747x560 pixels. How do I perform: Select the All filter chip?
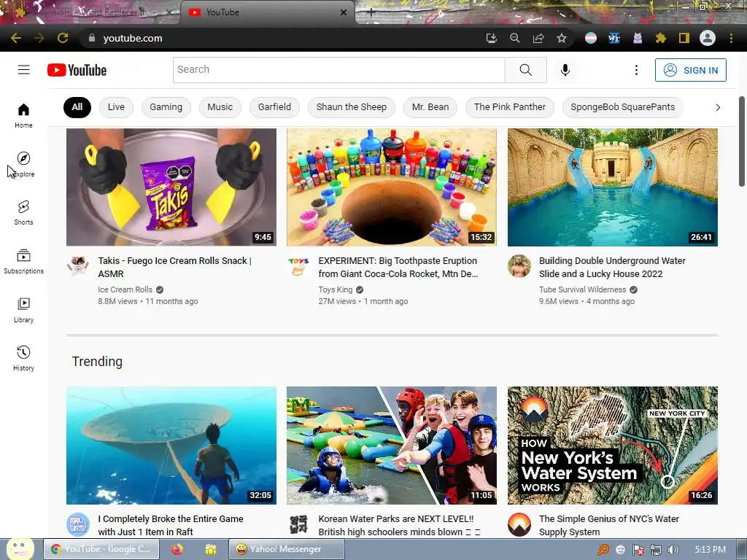pos(77,107)
